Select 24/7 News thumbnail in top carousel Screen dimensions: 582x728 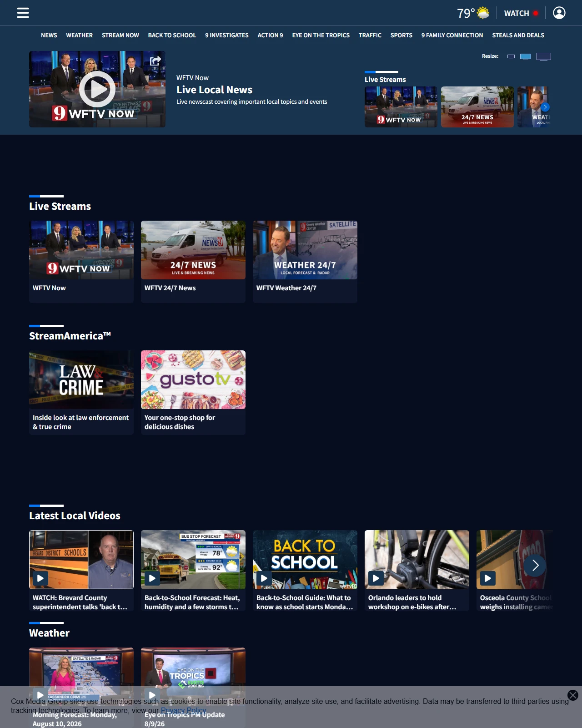click(477, 107)
